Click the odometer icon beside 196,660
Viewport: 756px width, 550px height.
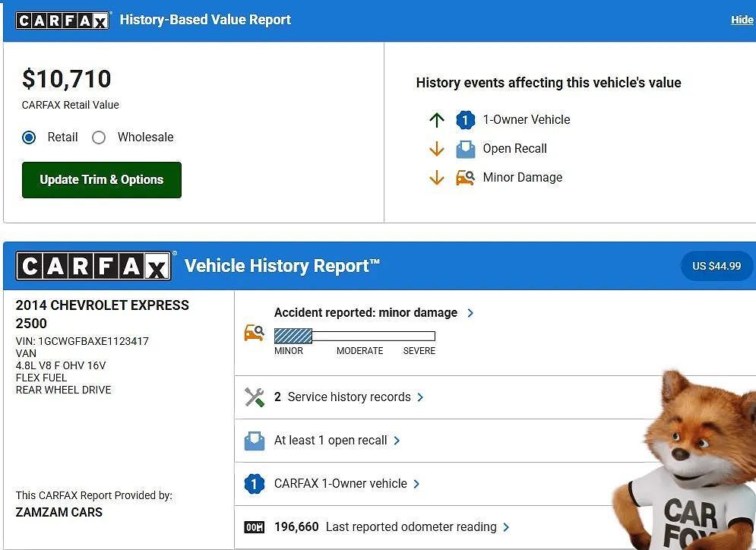click(254, 527)
